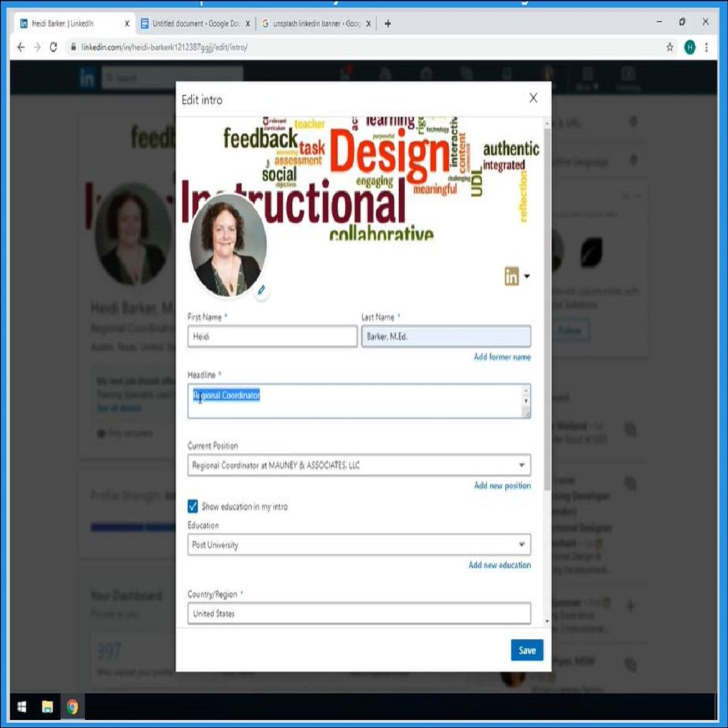Click the dialog's vertical scrollbar
The image size is (728, 728).
tap(547, 303)
